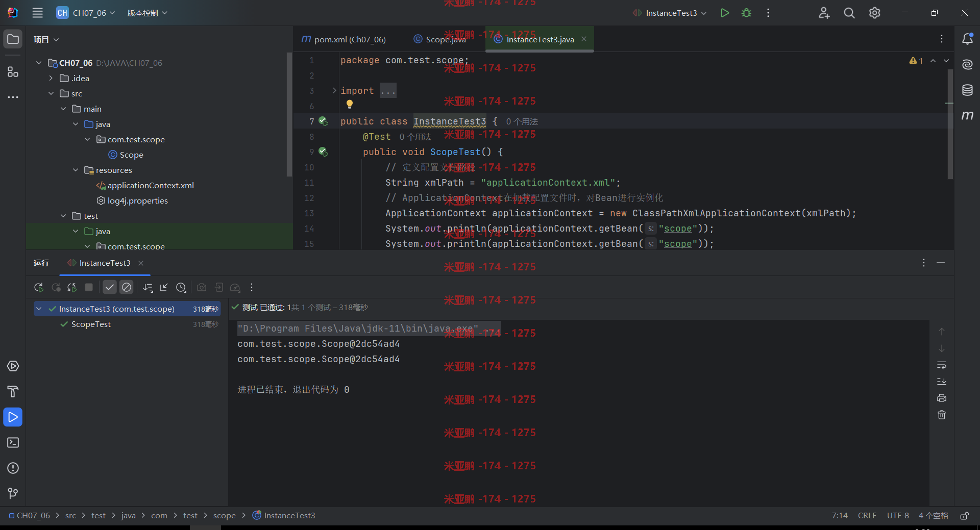Stop the running process button
Viewport: 980px width, 530px height.
tap(89, 287)
